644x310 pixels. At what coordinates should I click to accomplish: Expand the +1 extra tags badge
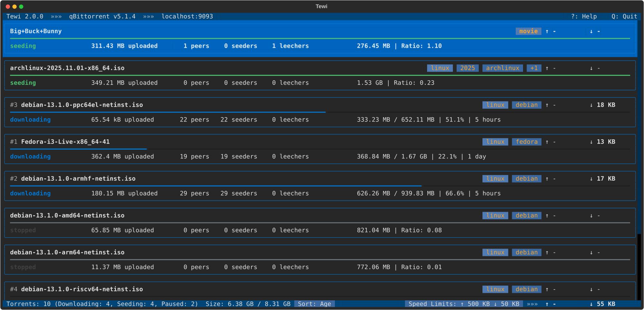[x=534, y=68]
